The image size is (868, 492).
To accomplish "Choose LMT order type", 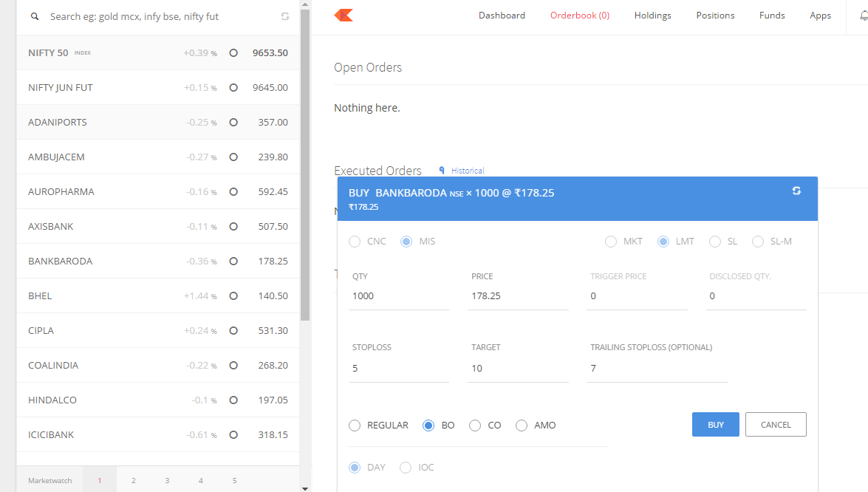I will 663,242.
